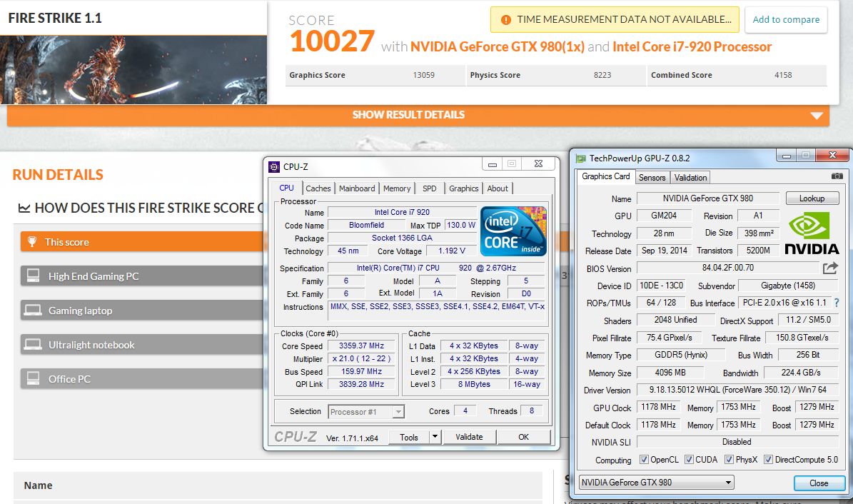Click the desktop icon for High End Gaming PC

[x=33, y=276]
